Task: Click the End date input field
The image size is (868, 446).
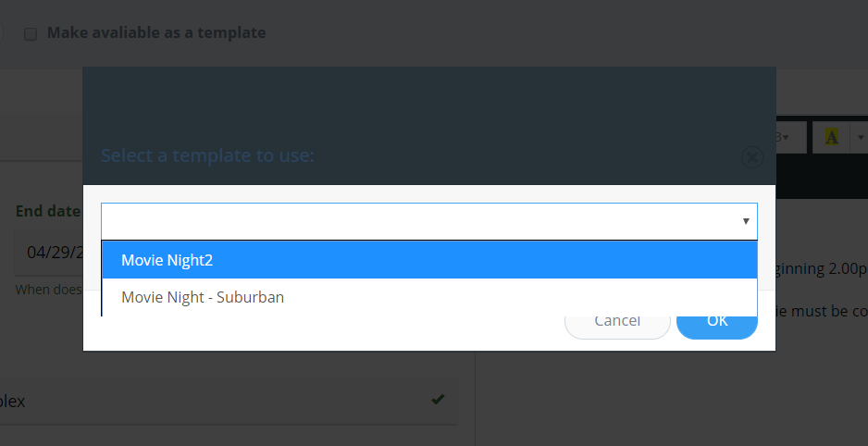Action: [x=49, y=253]
